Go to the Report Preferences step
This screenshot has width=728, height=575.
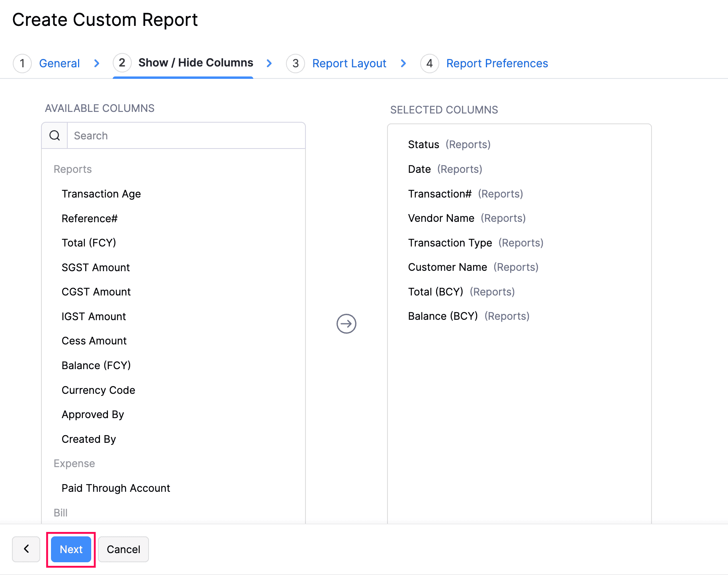coord(497,63)
